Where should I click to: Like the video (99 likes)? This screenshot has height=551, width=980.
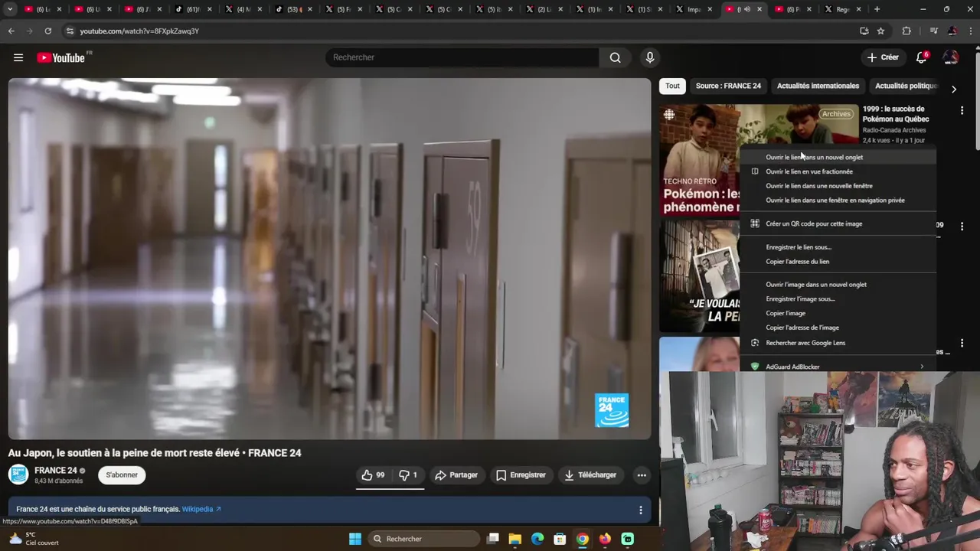pos(374,475)
